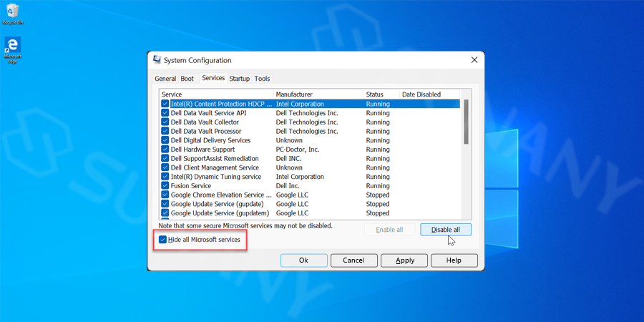
Task: Select the Dell Data Vault Service API name
Action: [x=209, y=113]
